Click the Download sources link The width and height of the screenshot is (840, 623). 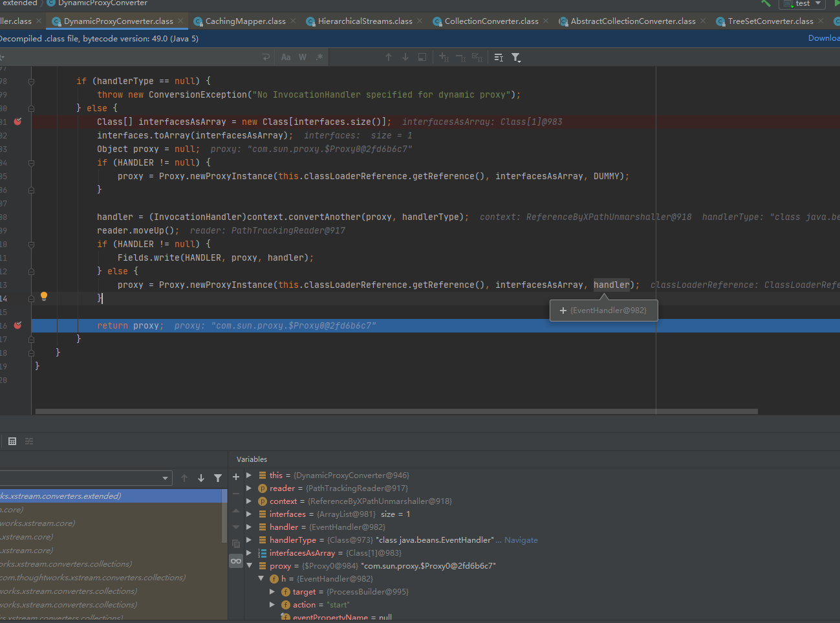824,38
